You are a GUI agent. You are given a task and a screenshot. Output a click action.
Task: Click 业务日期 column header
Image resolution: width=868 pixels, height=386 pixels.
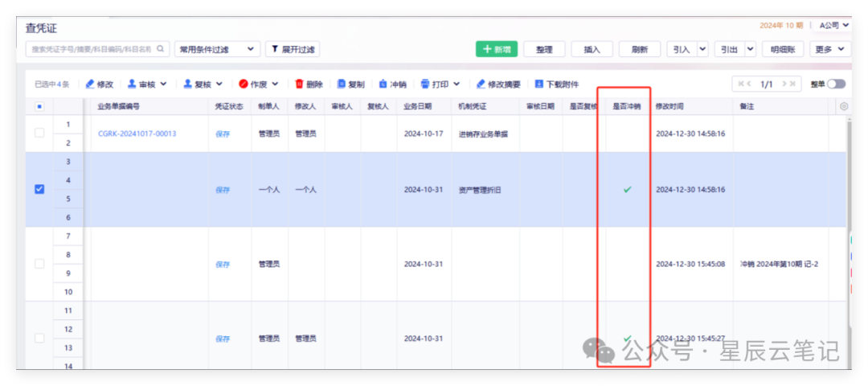point(418,106)
